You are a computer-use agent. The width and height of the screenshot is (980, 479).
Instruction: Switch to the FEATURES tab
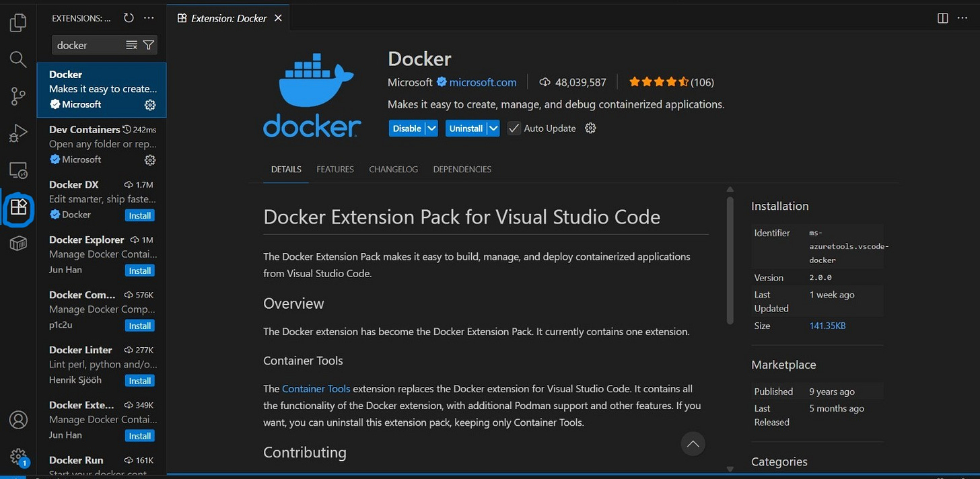point(335,170)
